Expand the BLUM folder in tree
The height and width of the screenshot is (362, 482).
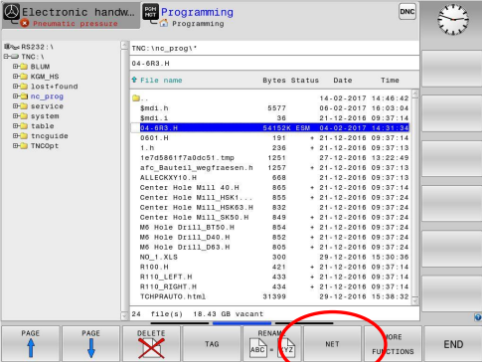15,66
